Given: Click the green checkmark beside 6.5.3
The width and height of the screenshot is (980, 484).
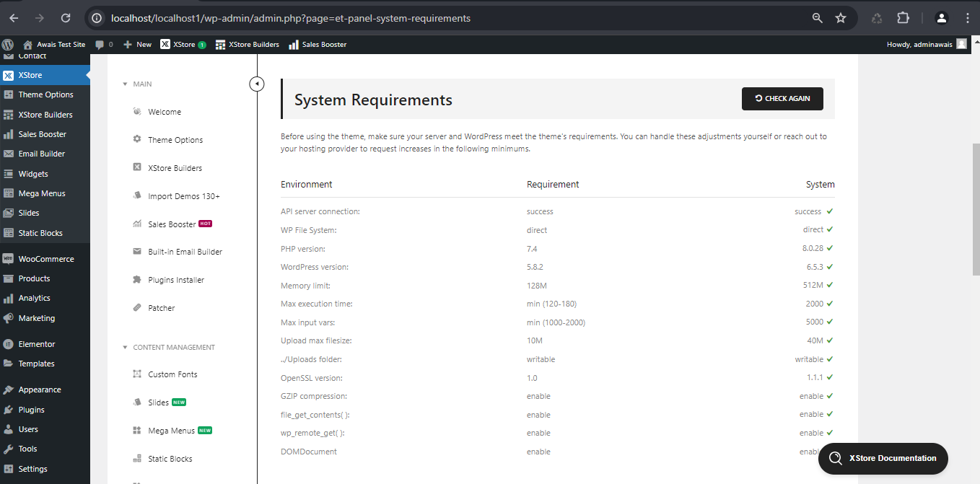Looking at the screenshot, I should pos(830,266).
